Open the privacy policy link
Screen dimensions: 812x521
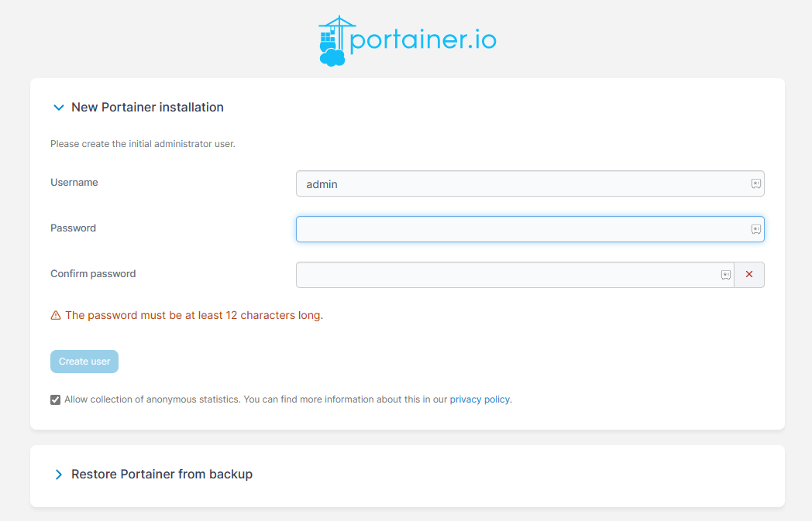tap(480, 399)
